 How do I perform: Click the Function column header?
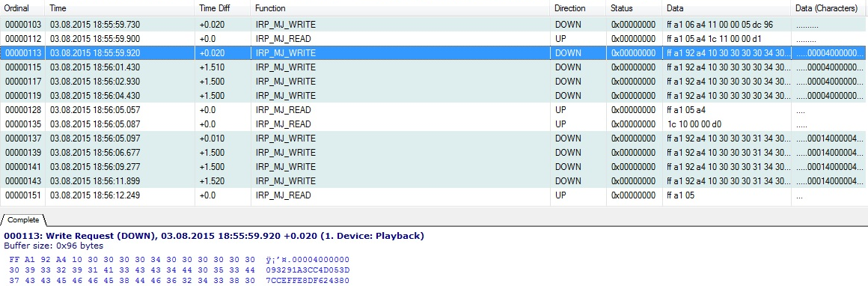click(x=400, y=8)
